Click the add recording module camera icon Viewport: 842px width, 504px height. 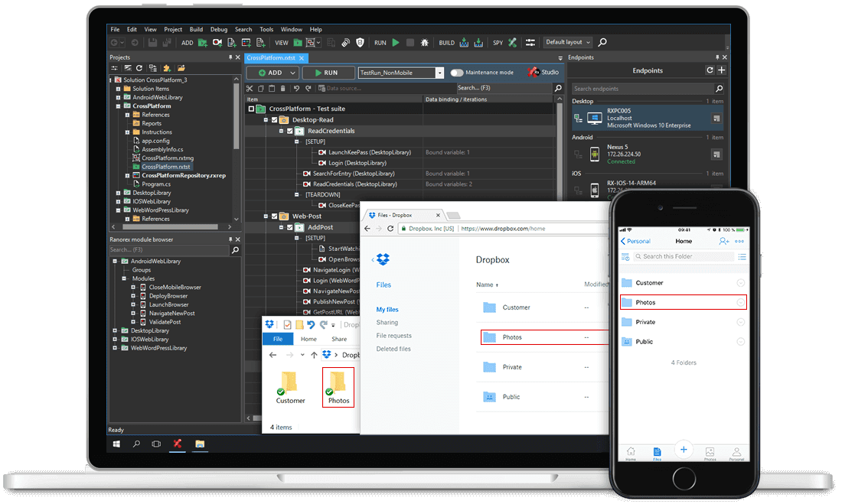[x=217, y=42]
